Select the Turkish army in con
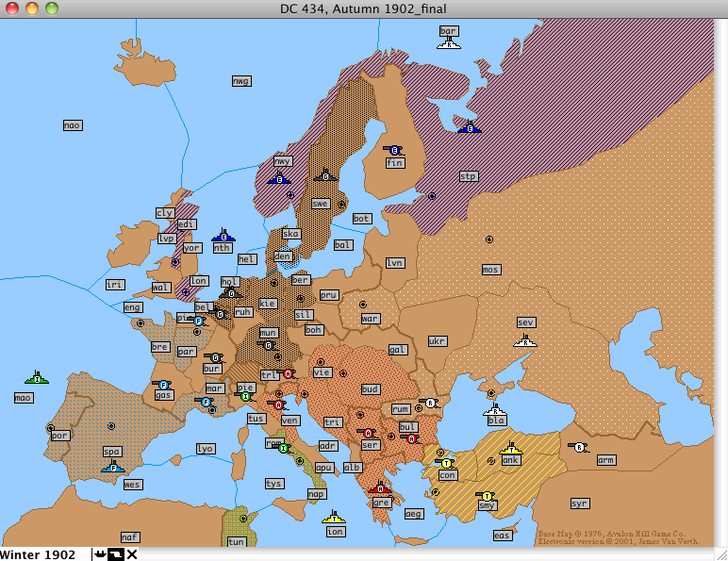Viewport: 728px width, 561px height. [x=446, y=463]
